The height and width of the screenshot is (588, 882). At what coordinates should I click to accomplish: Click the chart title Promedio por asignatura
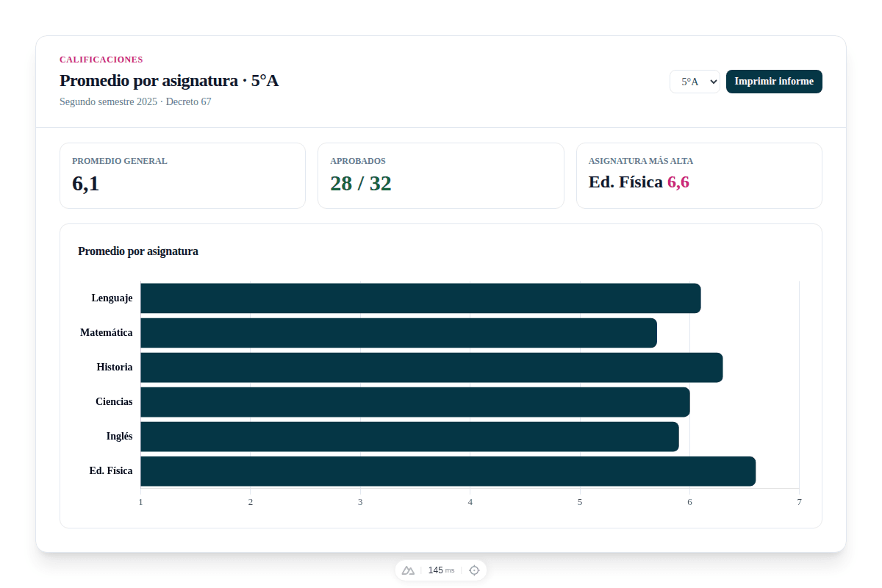tap(138, 251)
